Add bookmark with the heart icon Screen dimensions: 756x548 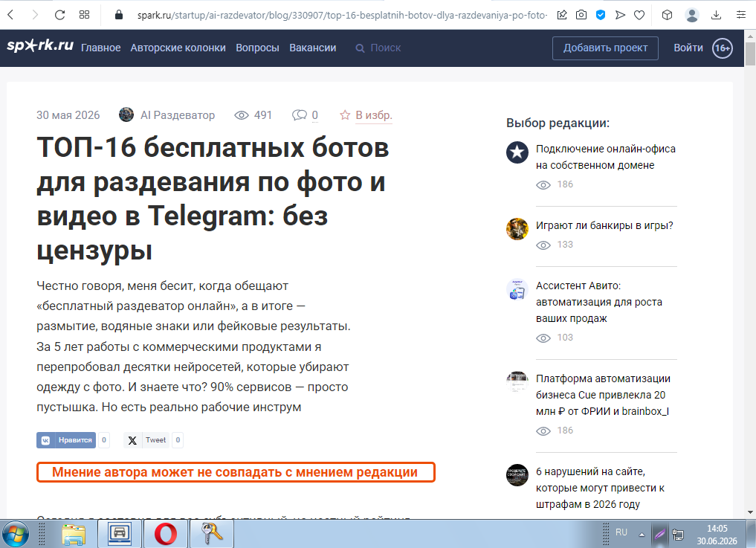(x=639, y=15)
